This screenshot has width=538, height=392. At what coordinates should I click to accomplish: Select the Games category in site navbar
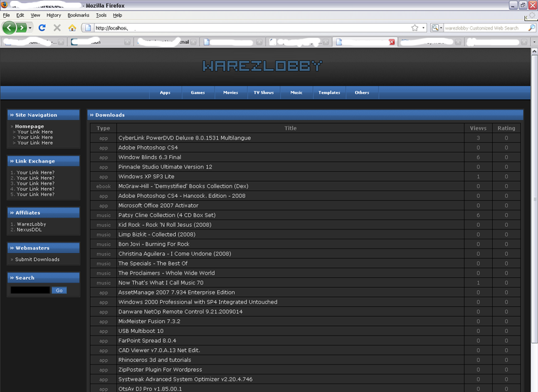[x=197, y=92]
